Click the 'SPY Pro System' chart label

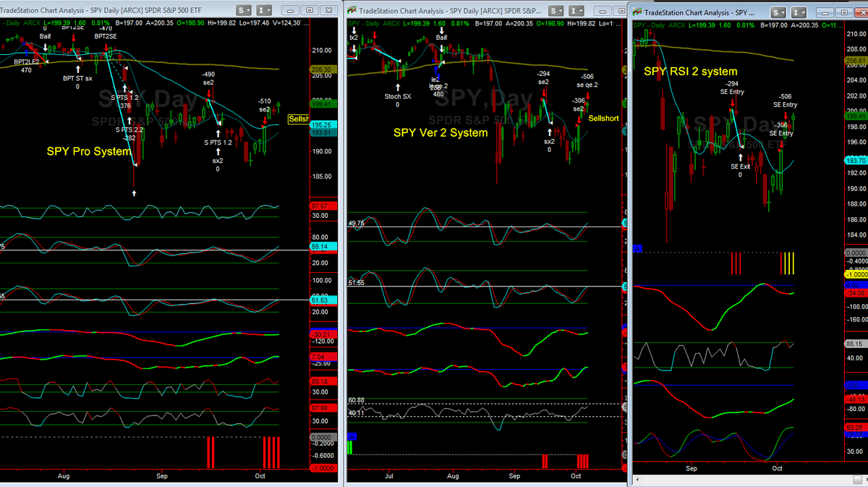[90, 151]
